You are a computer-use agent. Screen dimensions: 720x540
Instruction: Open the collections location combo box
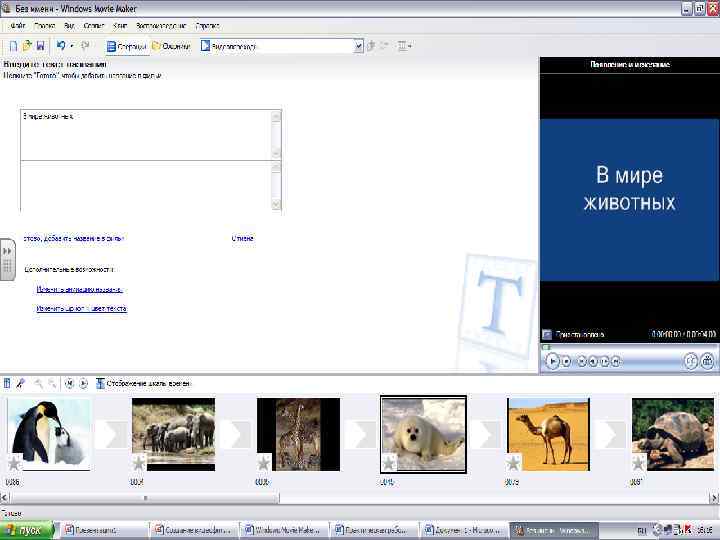tap(281, 46)
